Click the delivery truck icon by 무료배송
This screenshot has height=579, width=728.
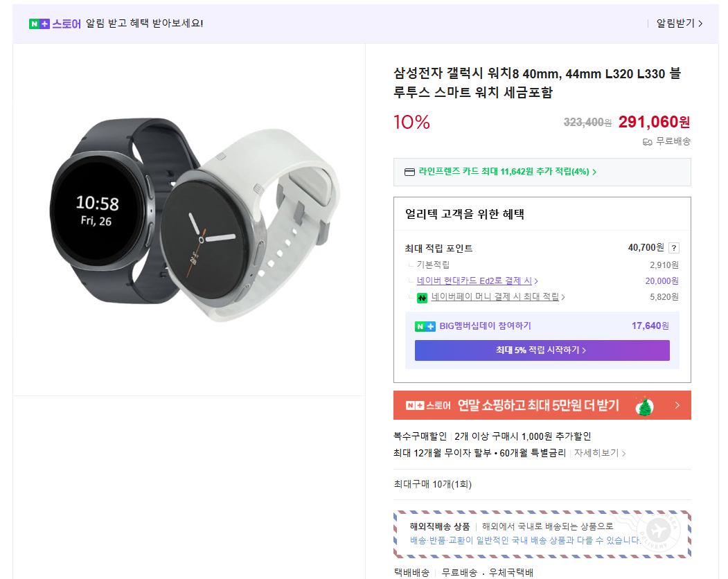coord(648,142)
